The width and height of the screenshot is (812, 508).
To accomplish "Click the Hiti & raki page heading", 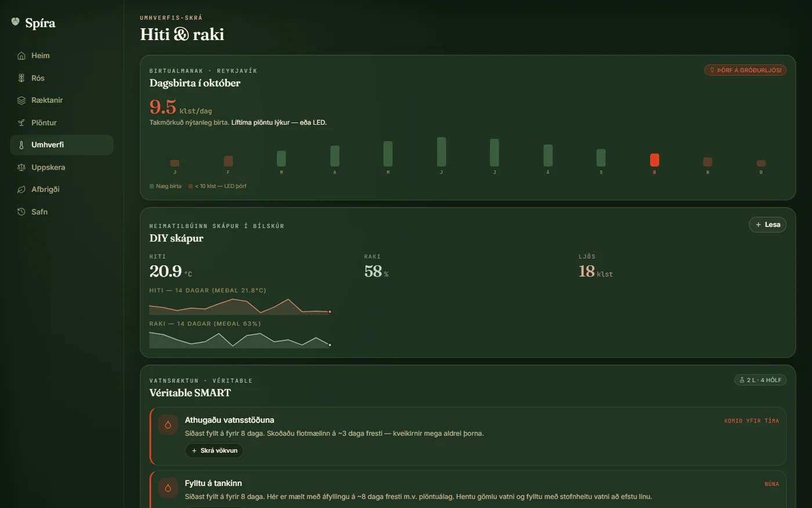I will coord(182,34).
